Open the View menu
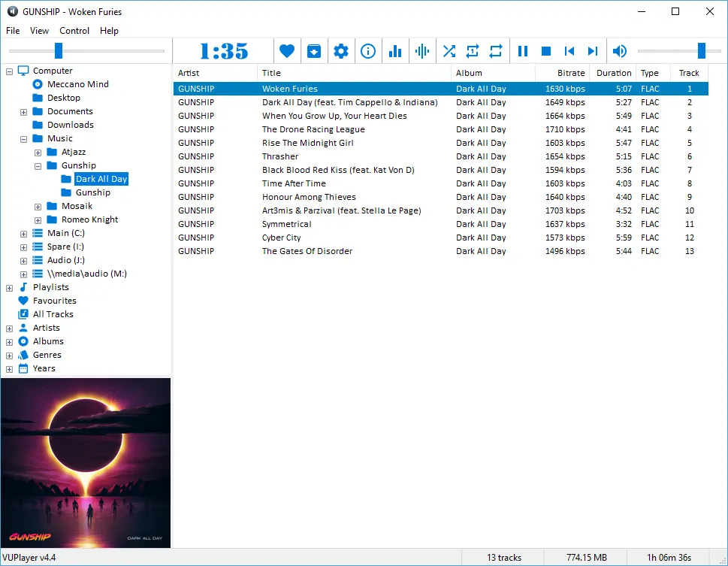 pos(40,31)
